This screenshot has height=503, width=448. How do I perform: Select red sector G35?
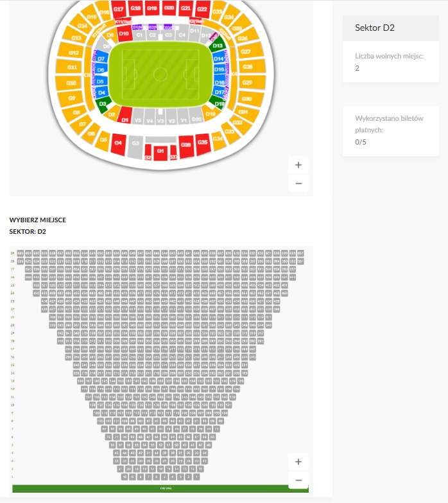tap(203, 143)
